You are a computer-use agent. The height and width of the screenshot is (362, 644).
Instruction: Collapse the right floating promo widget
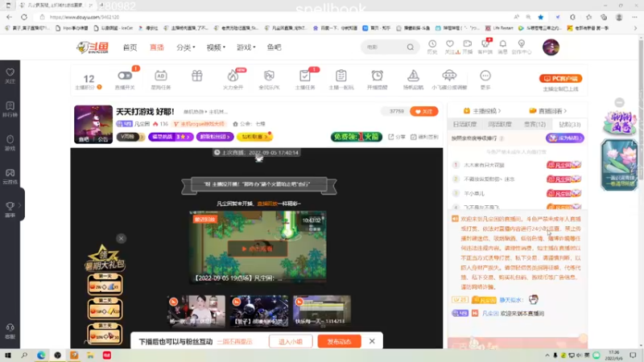coord(619,103)
